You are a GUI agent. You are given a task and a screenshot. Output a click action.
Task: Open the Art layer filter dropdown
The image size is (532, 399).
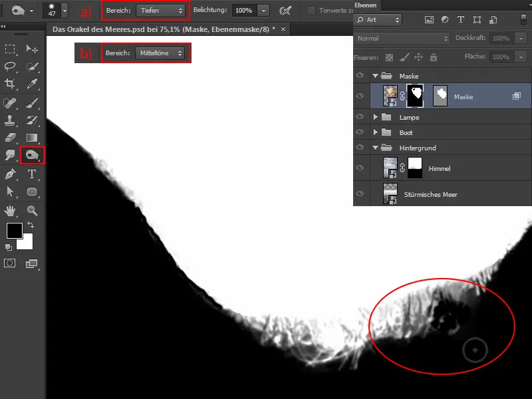coord(378,20)
